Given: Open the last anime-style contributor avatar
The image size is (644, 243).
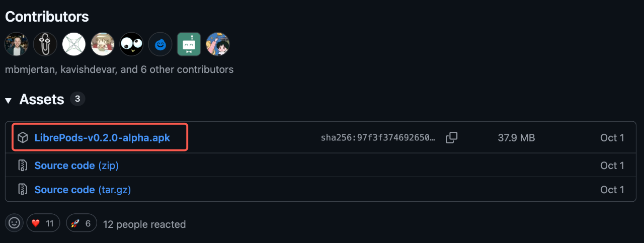Looking at the screenshot, I should (x=217, y=44).
